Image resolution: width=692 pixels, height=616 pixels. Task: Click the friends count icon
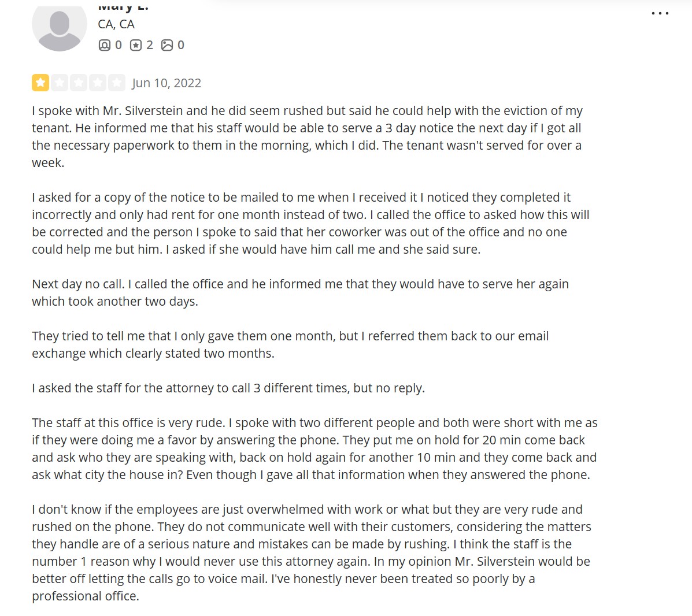coord(105,45)
